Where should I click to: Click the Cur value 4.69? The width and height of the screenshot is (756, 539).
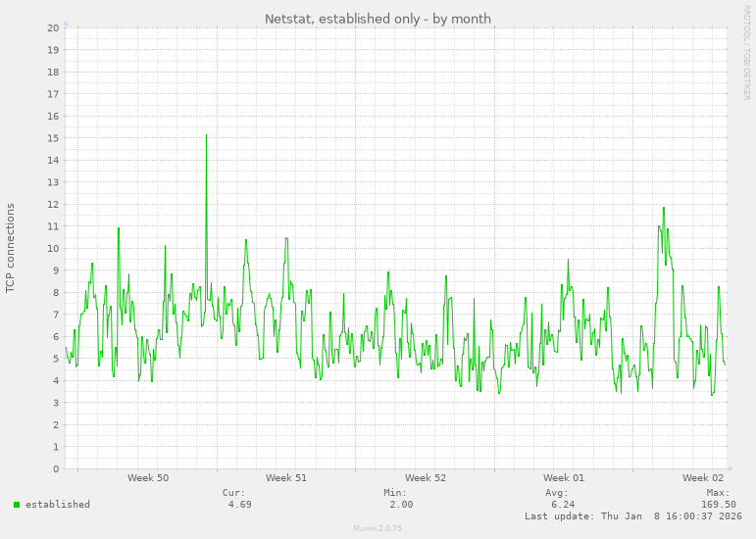click(239, 505)
